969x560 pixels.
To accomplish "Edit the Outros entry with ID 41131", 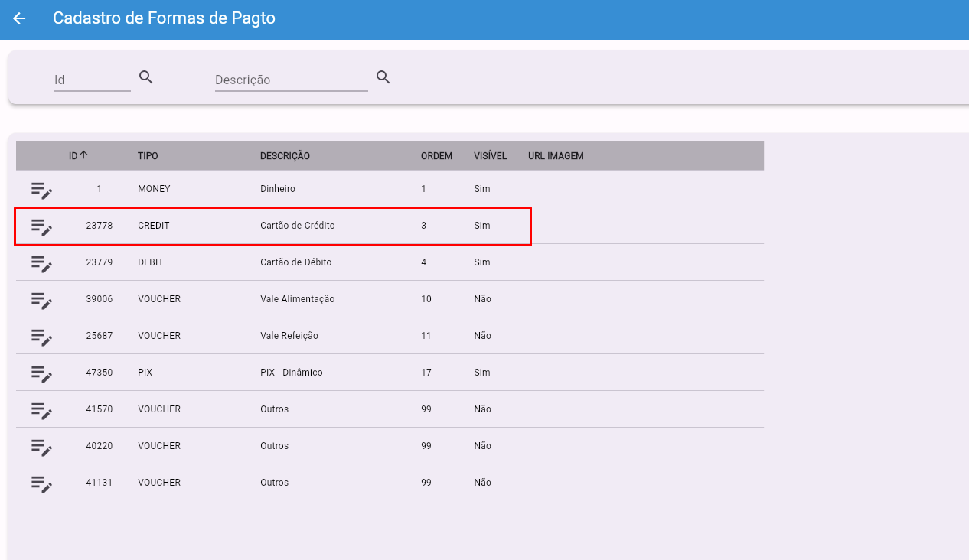I will (41, 483).
